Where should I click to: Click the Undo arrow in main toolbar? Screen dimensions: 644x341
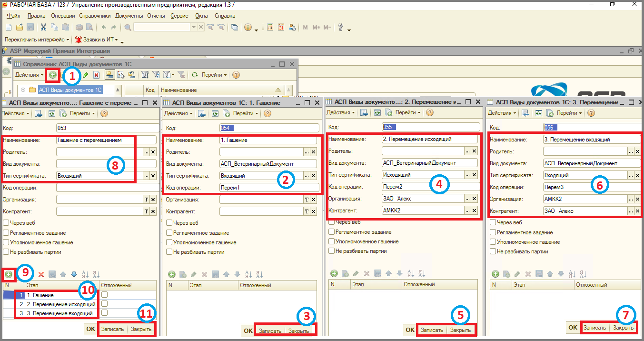(103, 27)
